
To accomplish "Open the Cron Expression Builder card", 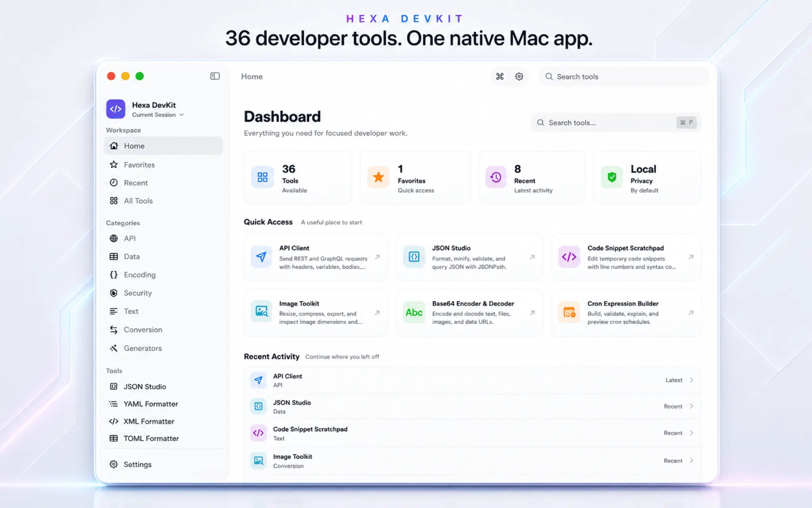I will [x=626, y=313].
